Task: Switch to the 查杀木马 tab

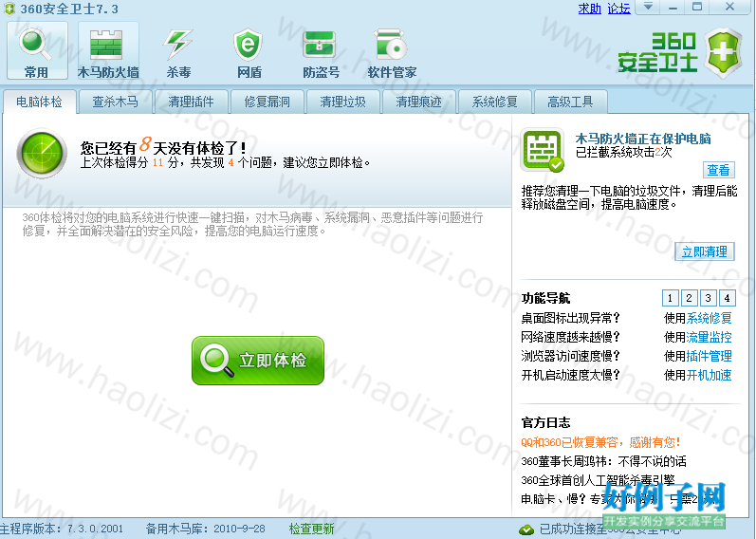Action: click(x=115, y=102)
